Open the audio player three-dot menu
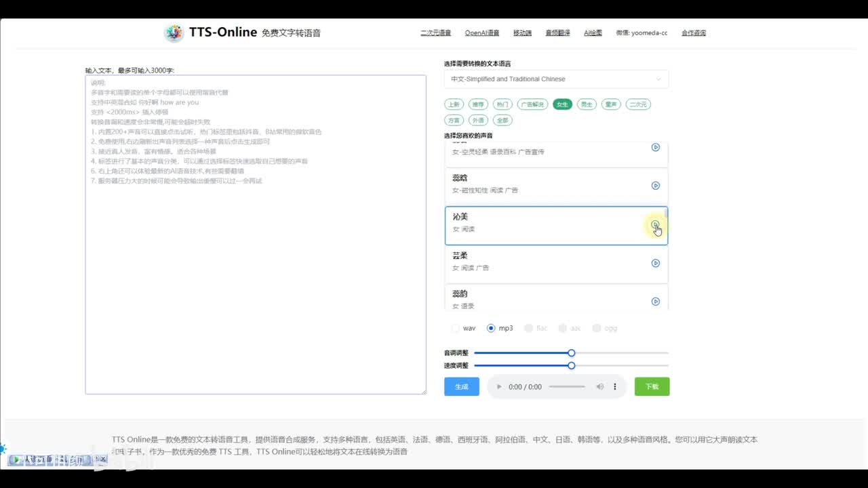The height and width of the screenshot is (488, 868). pyautogui.click(x=615, y=387)
